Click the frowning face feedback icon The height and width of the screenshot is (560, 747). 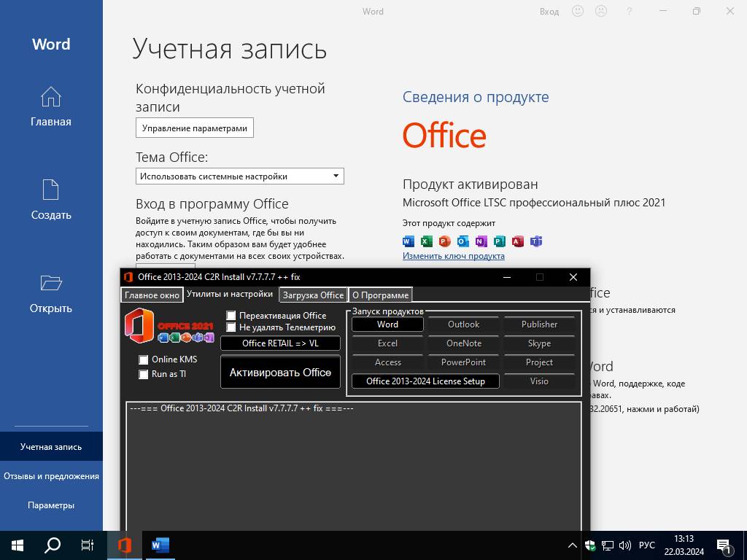click(601, 11)
